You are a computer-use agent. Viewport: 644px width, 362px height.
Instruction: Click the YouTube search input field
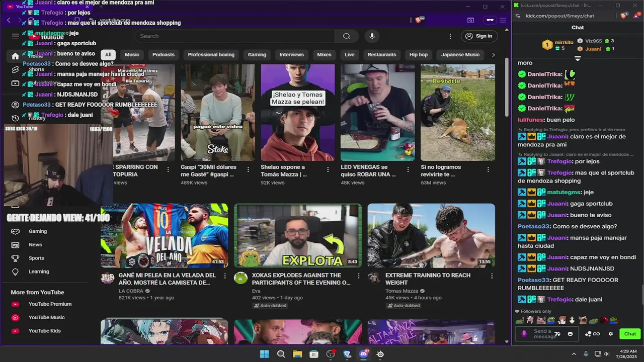click(234, 36)
